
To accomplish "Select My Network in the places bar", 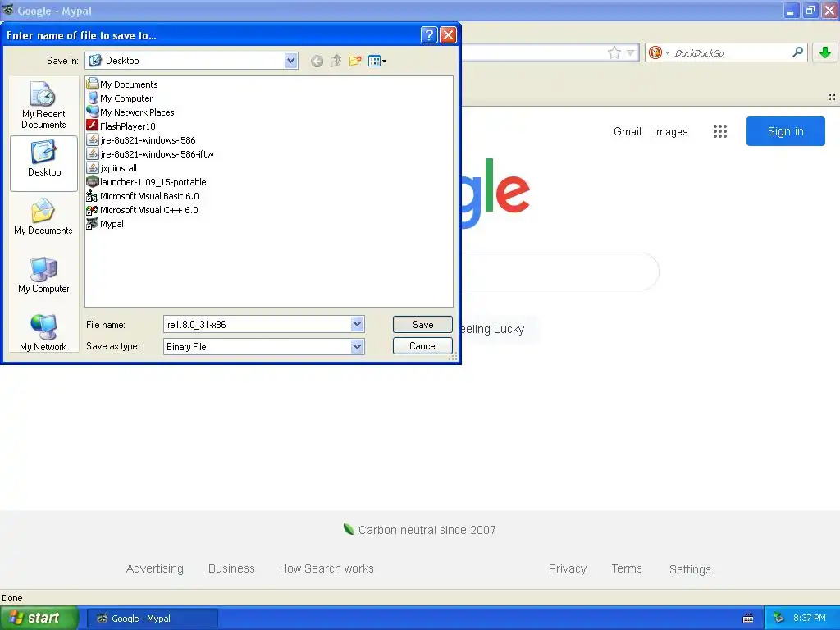I will [43, 332].
